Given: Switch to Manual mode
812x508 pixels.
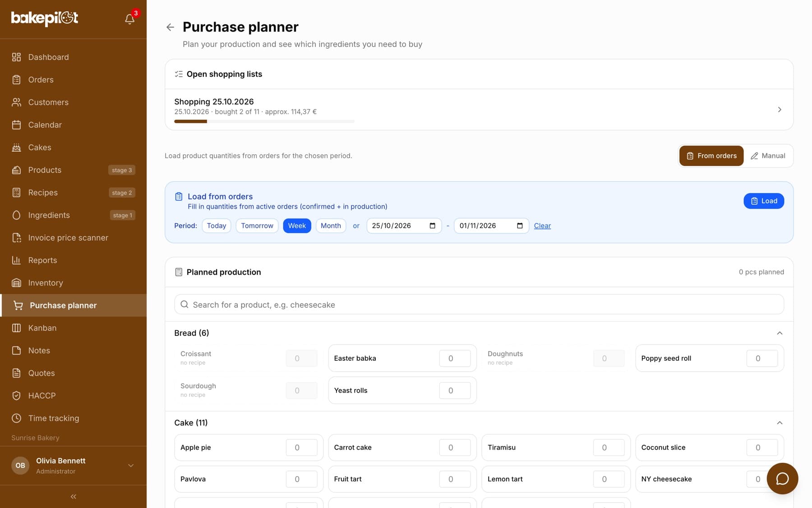Looking at the screenshot, I should coord(768,156).
